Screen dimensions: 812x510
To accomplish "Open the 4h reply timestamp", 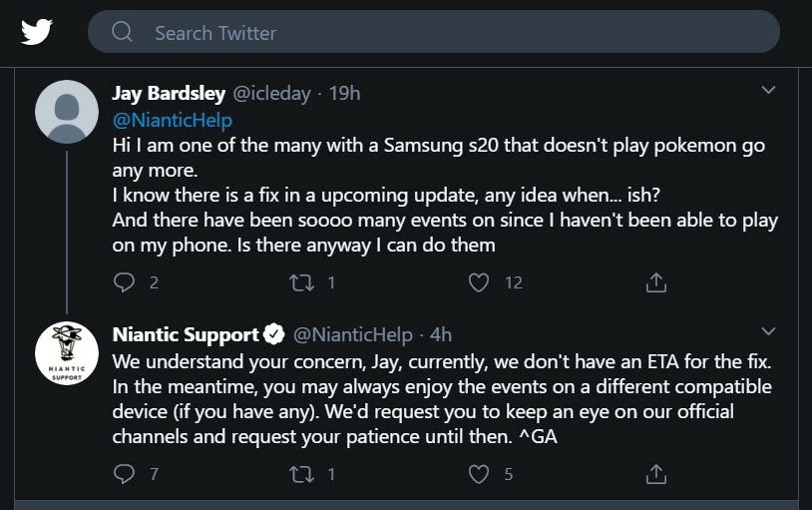I will pyautogui.click(x=440, y=334).
